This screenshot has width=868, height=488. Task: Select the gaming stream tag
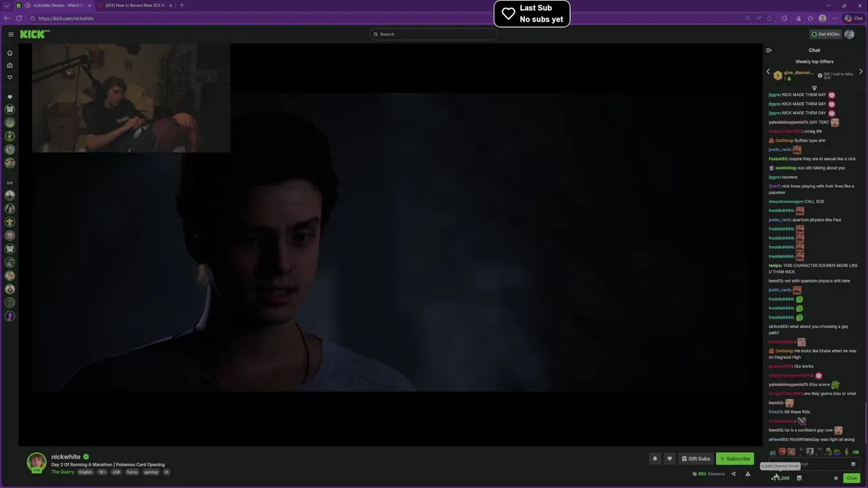point(151,472)
